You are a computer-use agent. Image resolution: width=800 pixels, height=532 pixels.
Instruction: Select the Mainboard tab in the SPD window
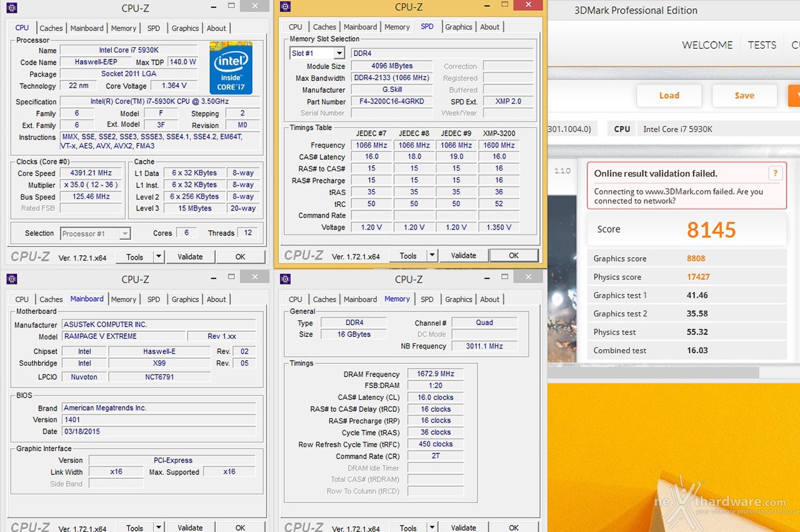pos(360,27)
